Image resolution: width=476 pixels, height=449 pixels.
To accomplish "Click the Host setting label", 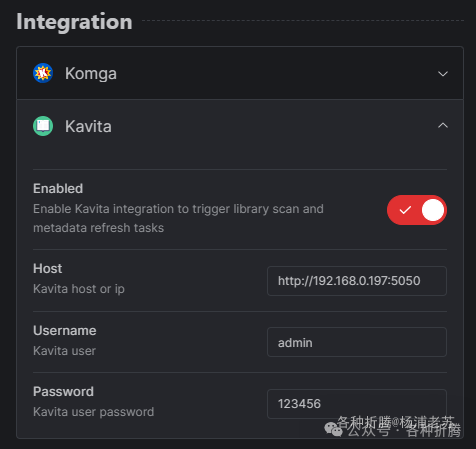I will [48, 269].
